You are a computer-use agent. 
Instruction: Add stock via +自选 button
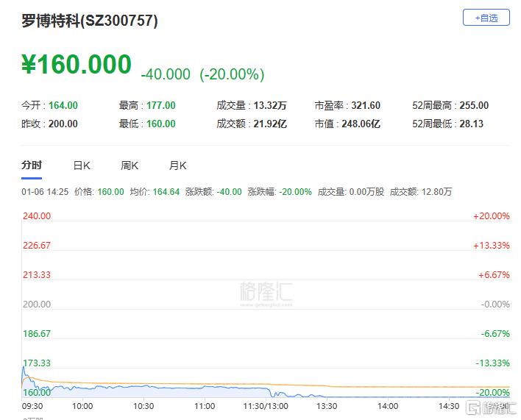coord(486,18)
